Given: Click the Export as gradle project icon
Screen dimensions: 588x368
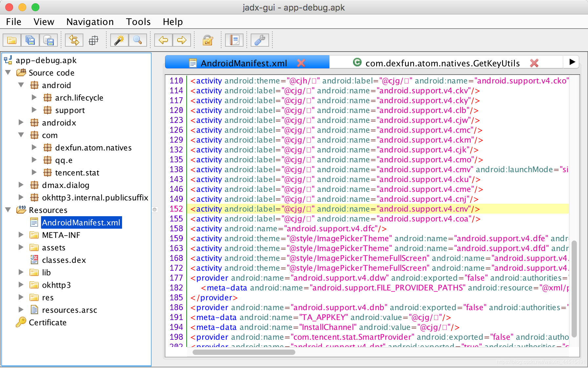Looking at the screenshot, I should (x=49, y=40).
